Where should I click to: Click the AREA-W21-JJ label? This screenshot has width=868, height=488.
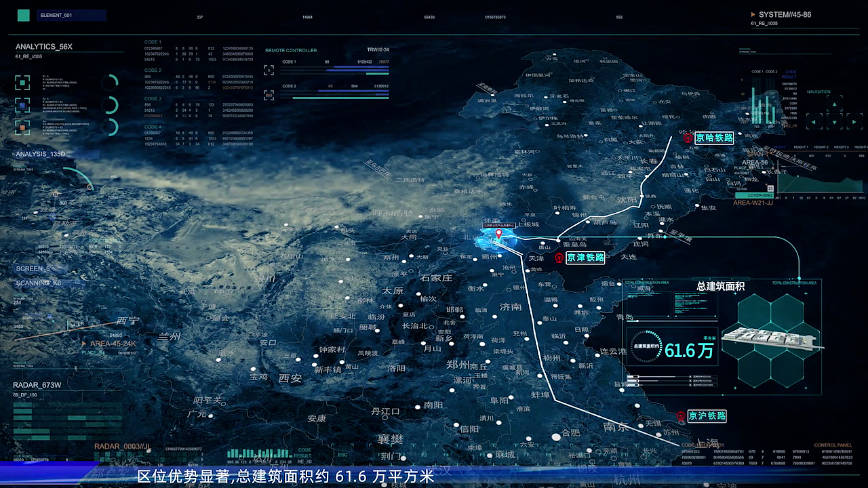tap(753, 202)
